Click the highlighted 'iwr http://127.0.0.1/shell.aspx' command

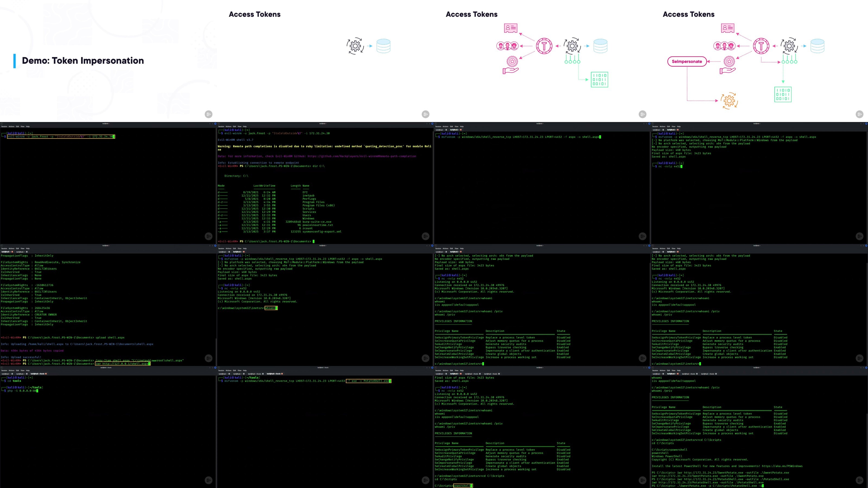122,364
